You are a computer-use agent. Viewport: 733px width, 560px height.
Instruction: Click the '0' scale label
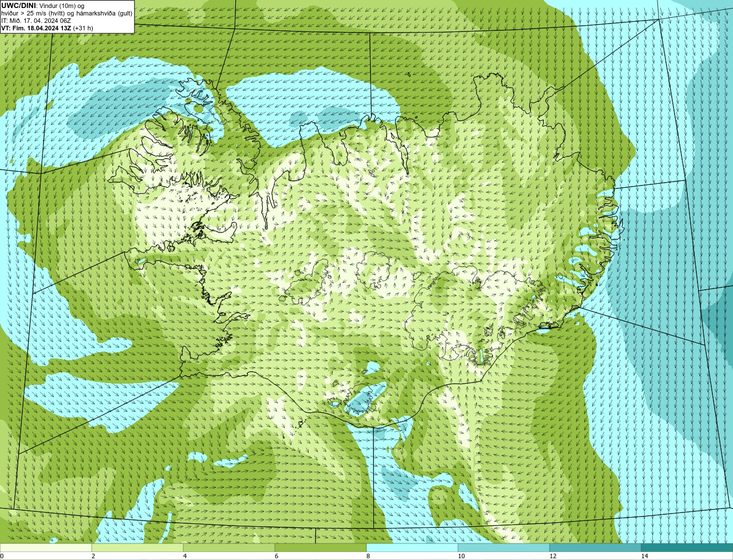[2, 556]
